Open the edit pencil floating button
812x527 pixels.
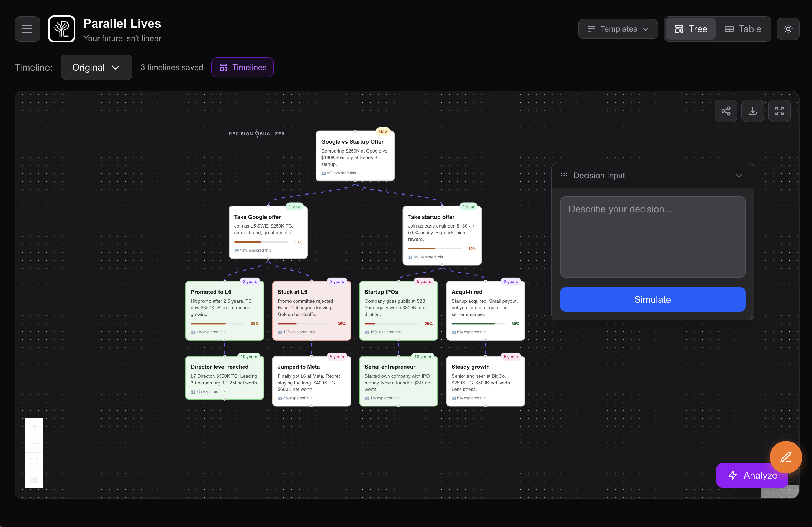coord(786,457)
